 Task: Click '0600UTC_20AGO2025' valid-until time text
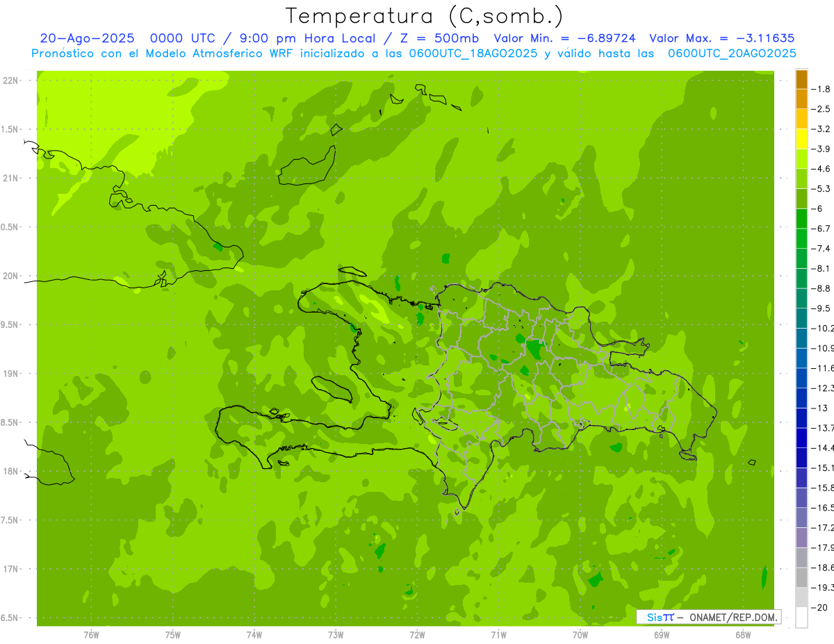(732, 53)
